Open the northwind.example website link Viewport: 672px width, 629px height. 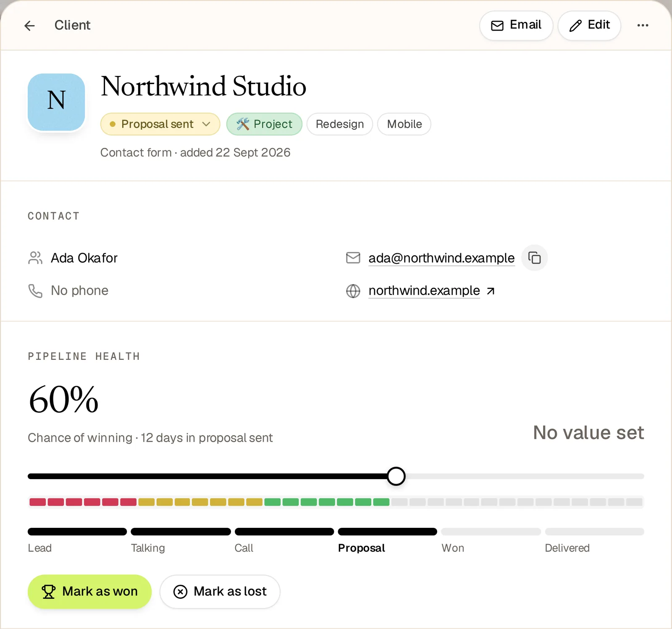pos(424,291)
